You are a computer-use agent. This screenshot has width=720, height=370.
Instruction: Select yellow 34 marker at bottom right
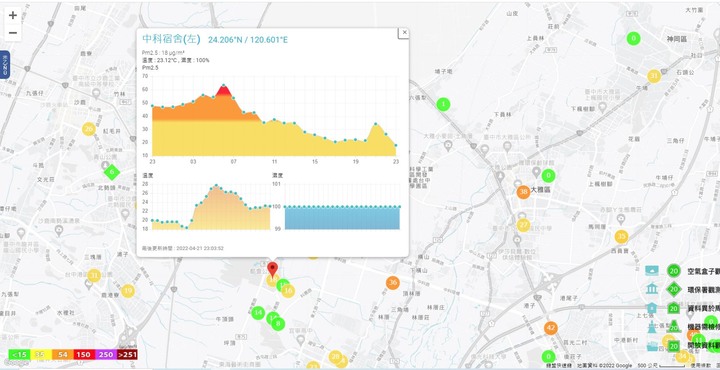683,356
